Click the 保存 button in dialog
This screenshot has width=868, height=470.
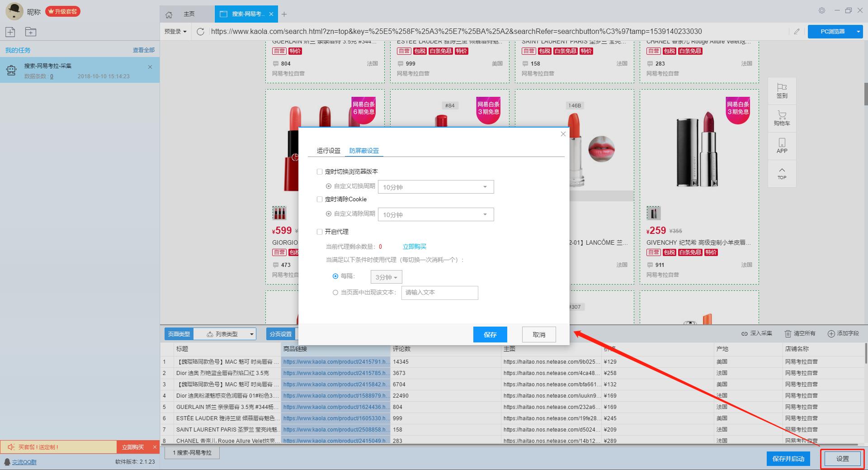point(490,334)
